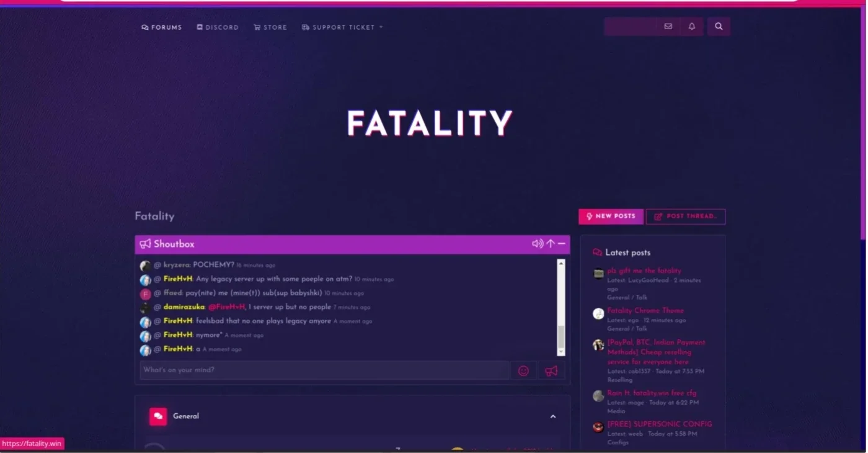Screen dimensions: 868x453
Task: Click the page vertical scrollbar thumb
Action: pyautogui.click(x=863, y=124)
